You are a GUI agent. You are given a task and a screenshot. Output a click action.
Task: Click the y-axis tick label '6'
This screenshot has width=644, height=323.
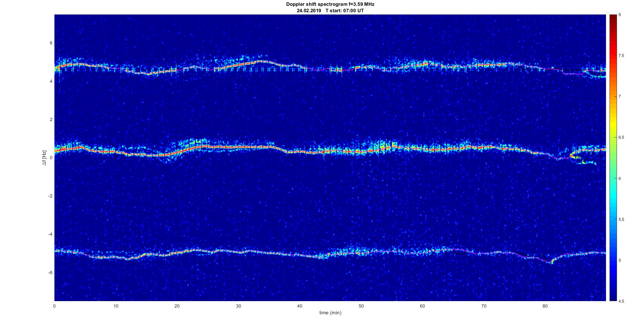[51, 43]
